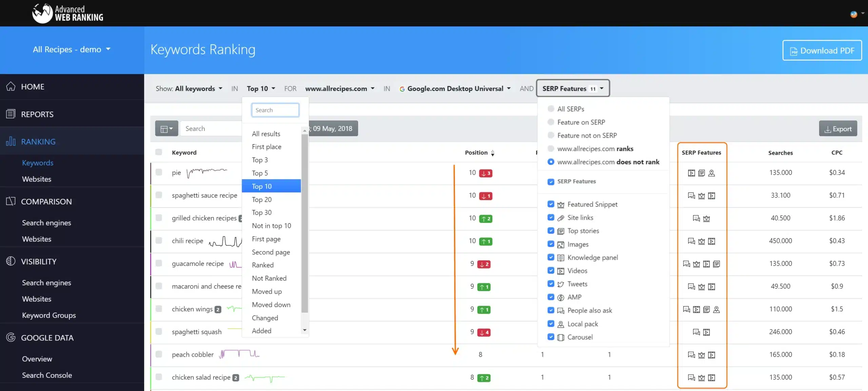The image size is (868, 391).
Task: Select the All SERPs radio option
Action: tap(551, 109)
